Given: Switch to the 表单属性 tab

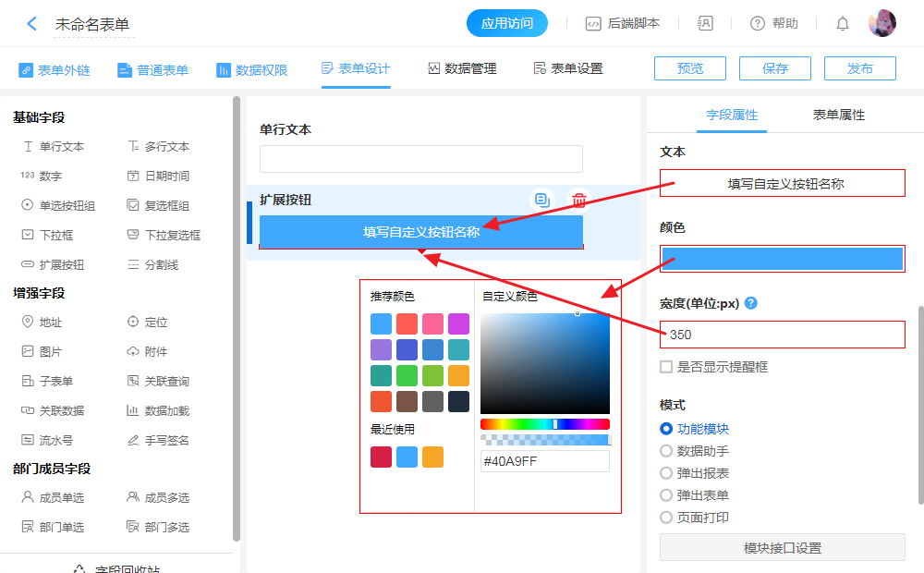Looking at the screenshot, I should (x=838, y=115).
